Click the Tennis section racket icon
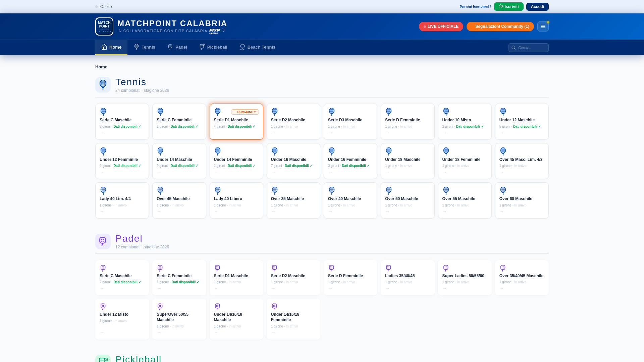 (x=103, y=85)
